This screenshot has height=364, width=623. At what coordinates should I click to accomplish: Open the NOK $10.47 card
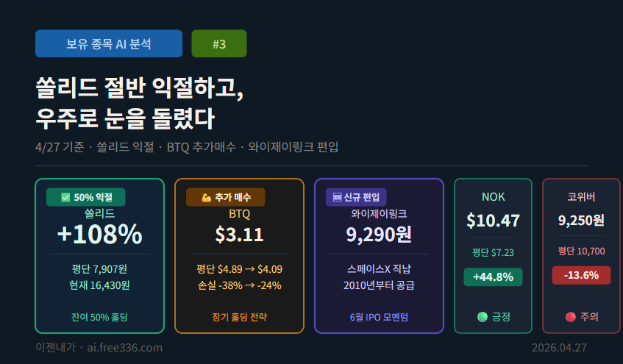(x=493, y=256)
